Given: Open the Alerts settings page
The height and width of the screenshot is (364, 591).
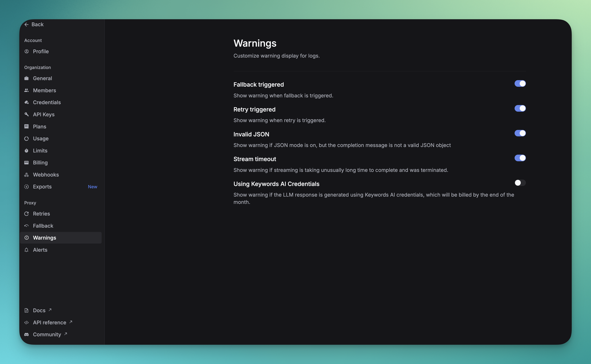Looking at the screenshot, I should click(x=61, y=250).
